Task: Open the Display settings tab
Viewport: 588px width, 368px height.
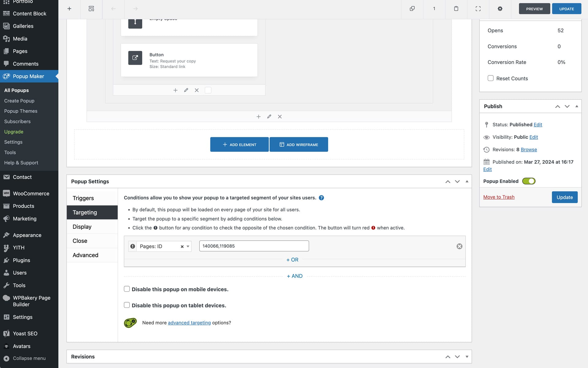Action: 82,227
